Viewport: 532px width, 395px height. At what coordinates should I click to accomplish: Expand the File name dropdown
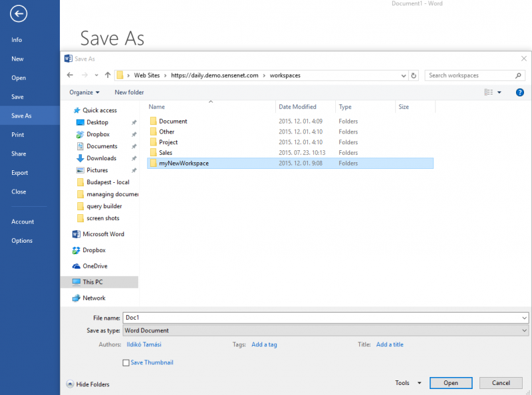[524, 318]
